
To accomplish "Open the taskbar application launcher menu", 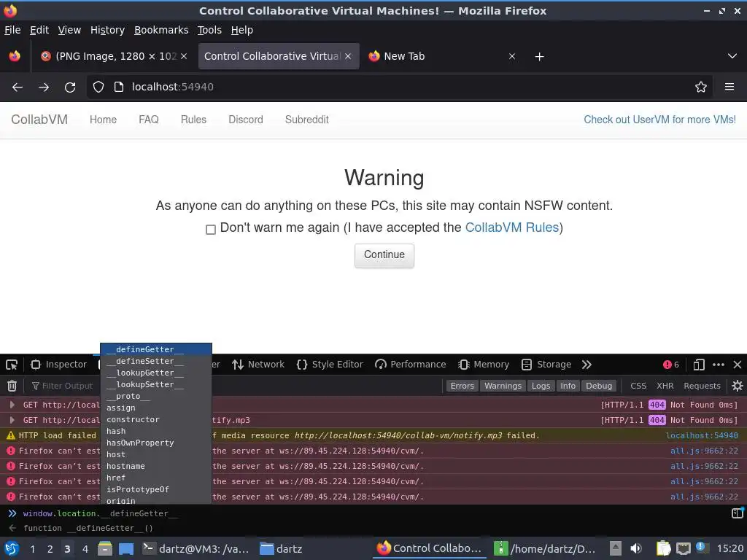I will 12,549.
